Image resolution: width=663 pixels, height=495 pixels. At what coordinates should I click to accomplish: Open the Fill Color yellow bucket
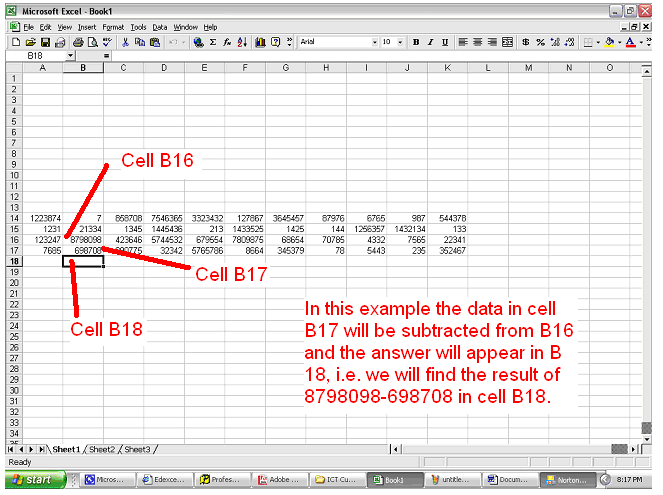pos(609,43)
